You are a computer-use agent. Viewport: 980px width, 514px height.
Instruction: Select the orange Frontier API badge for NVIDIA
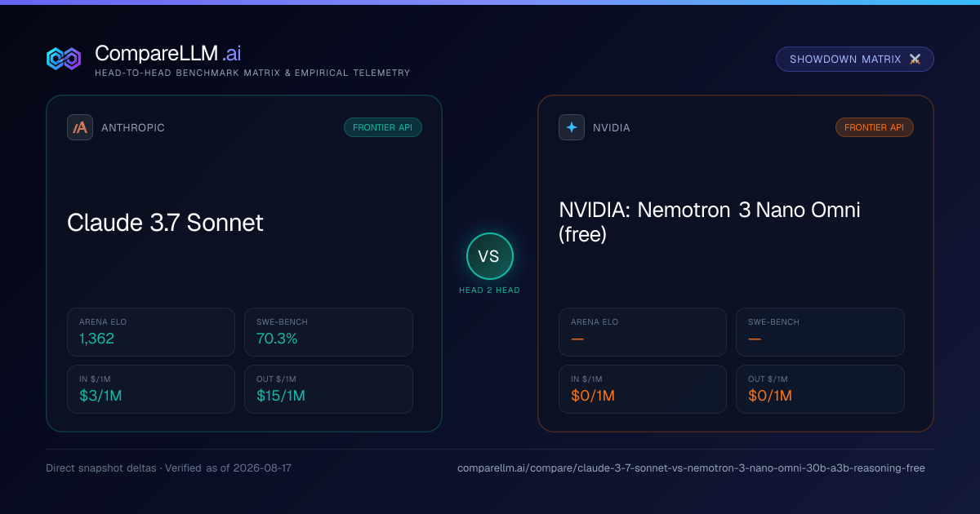pyautogui.click(x=875, y=127)
